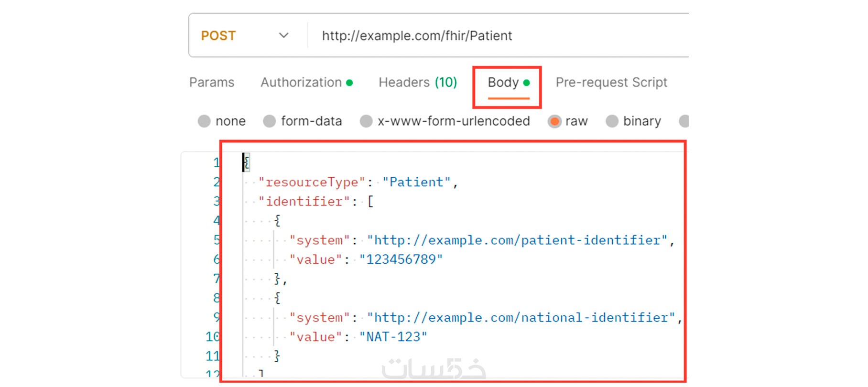Open the POST method dropdown chevron

click(283, 36)
